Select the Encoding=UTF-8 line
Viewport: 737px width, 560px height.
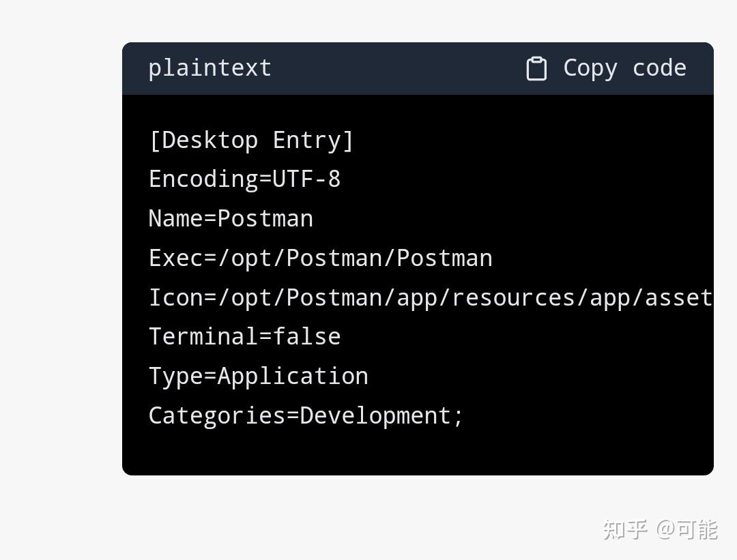244,178
